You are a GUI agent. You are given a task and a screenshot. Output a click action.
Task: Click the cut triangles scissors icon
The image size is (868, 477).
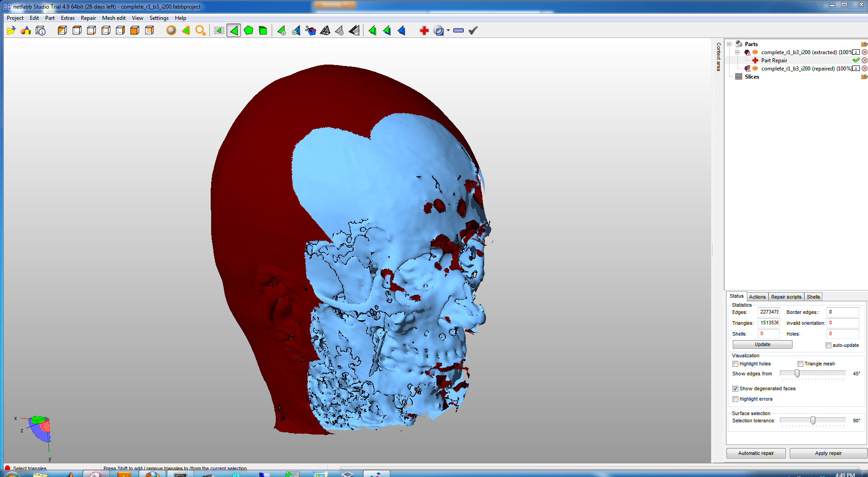tap(311, 31)
